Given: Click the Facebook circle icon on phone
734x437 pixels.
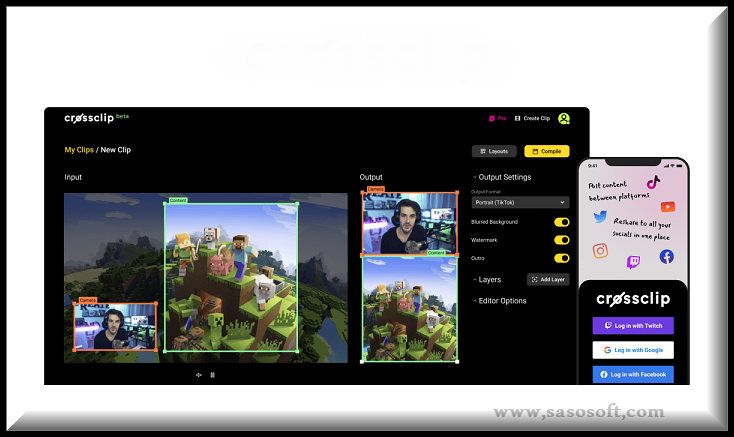Looking at the screenshot, I should pos(667,256).
